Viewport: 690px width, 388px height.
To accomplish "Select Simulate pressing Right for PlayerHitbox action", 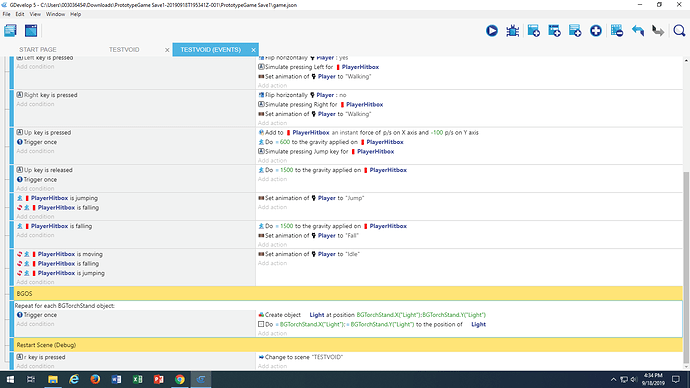I will (321, 104).
